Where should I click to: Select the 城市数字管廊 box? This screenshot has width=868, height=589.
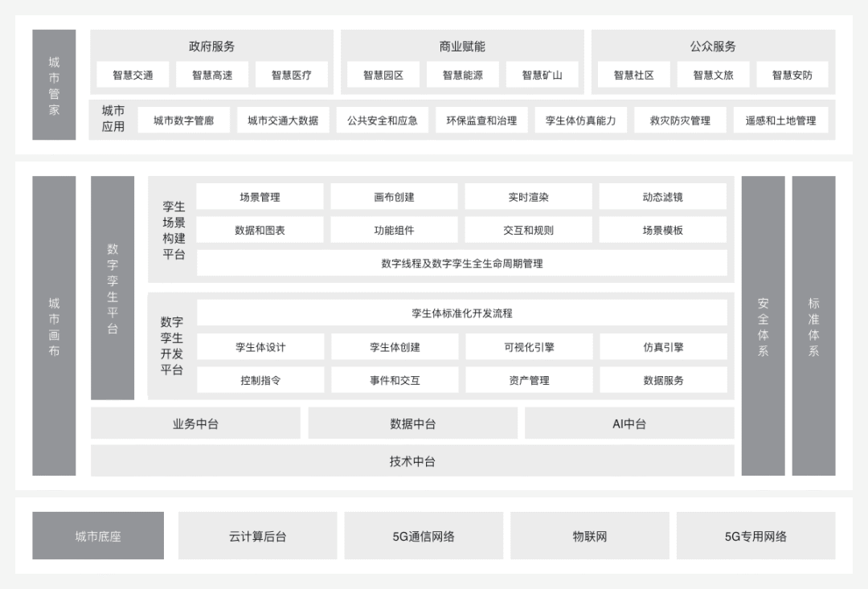pyautogui.click(x=184, y=120)
